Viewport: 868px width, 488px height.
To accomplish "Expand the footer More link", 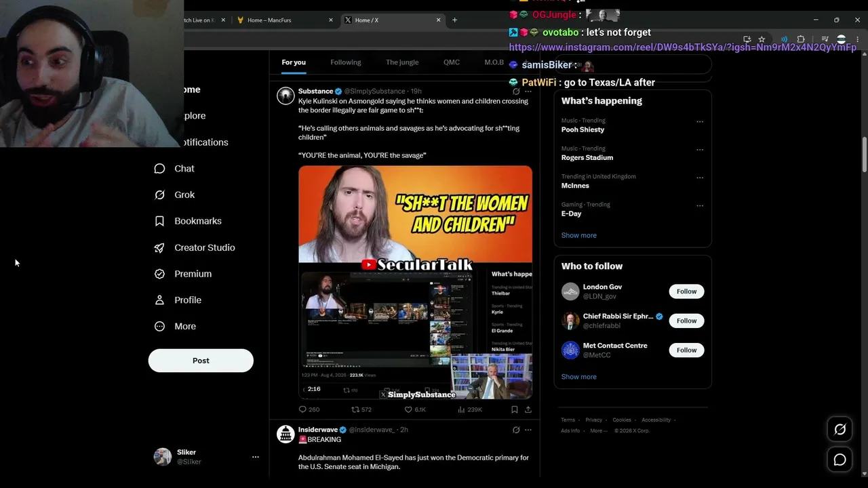I will [x=598, y=431].
